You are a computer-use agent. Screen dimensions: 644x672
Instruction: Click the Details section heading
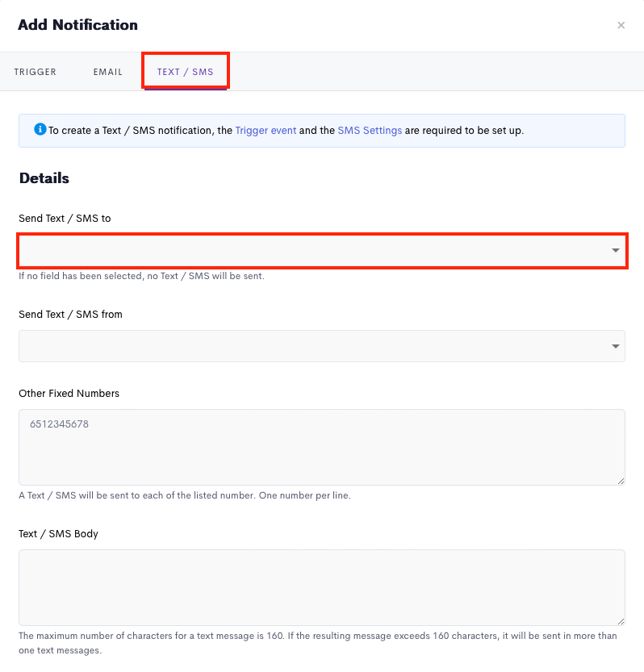point(44,178)
